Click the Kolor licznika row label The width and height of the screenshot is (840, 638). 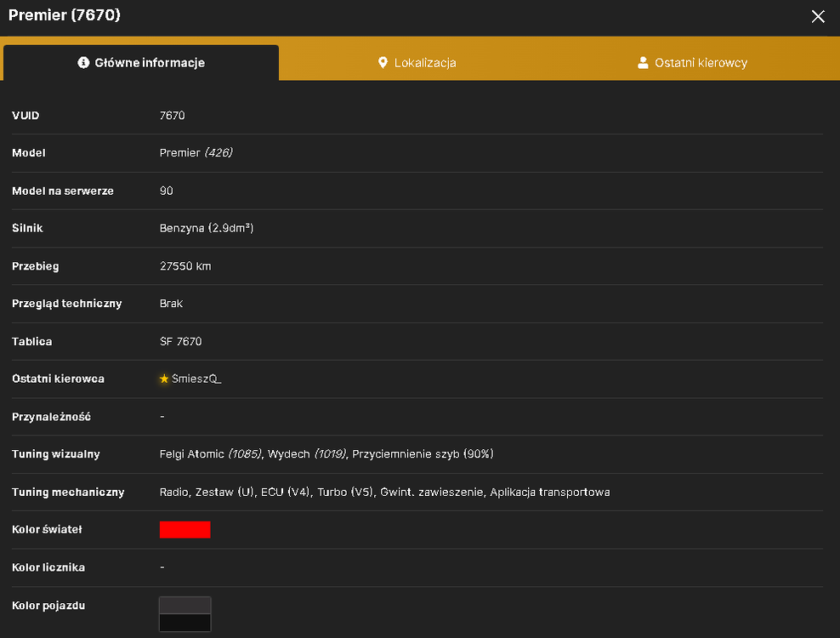[x=48, y=567]
